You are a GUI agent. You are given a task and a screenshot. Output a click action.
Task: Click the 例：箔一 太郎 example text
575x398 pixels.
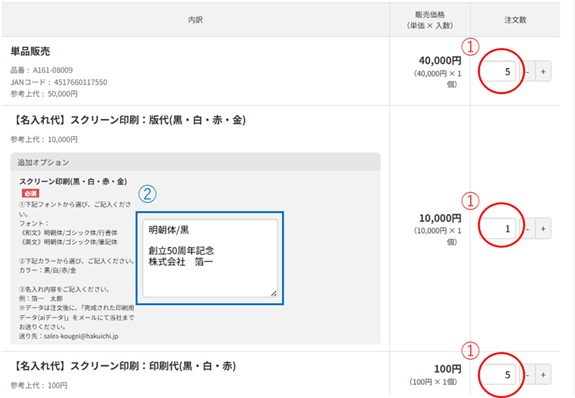41,298
